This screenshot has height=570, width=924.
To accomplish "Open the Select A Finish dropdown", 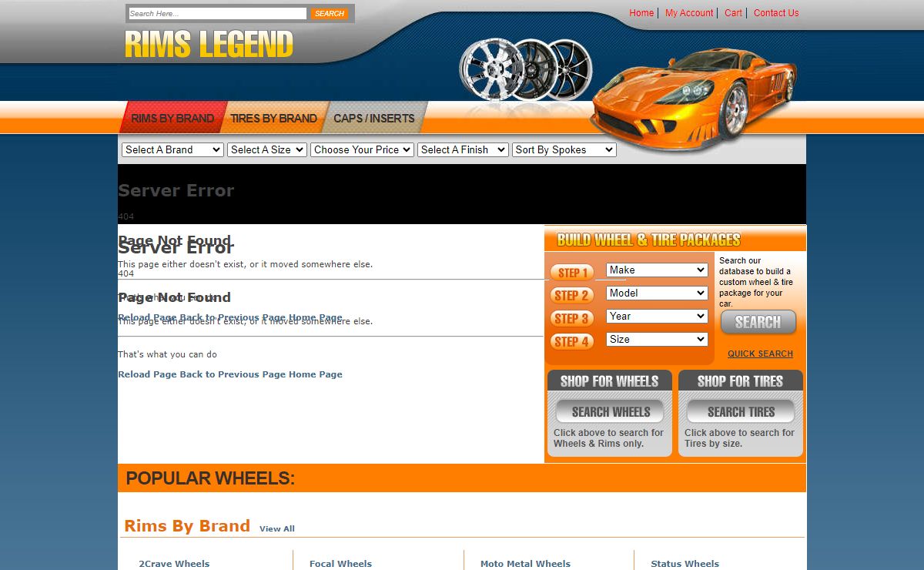I will 463,149.
